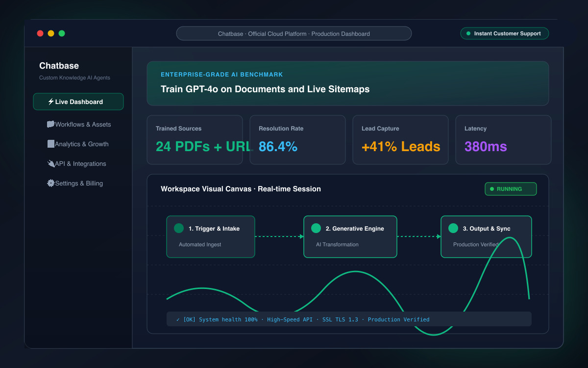588x368 pixels.
Task: Select the Trained Sources stat card
Action: pyautogui.click(x=195, y=140)
